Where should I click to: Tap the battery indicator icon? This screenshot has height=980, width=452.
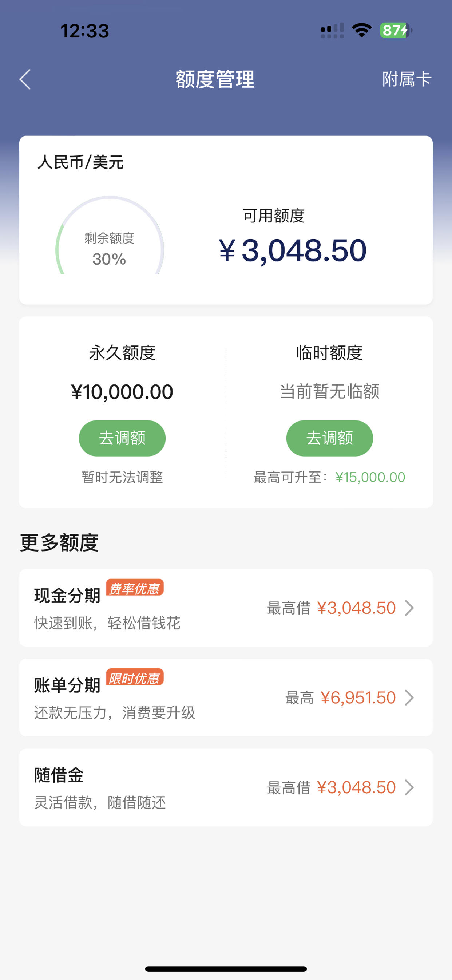pyautogui.click(x=396, y=31)
